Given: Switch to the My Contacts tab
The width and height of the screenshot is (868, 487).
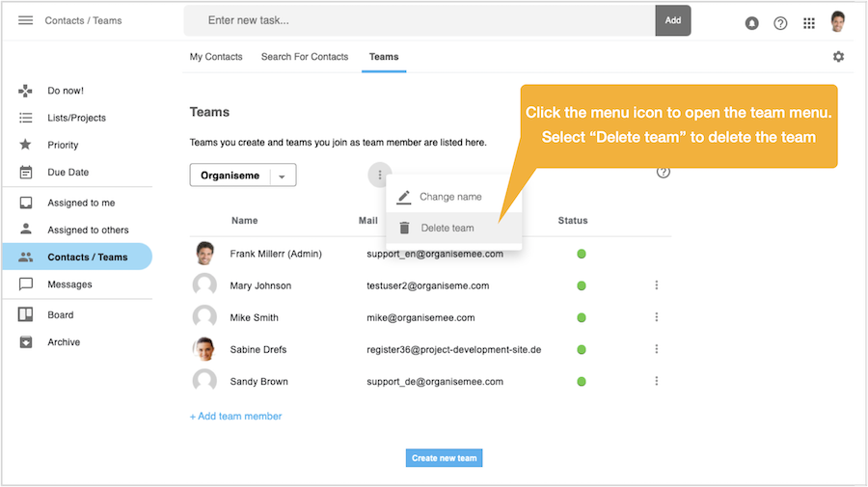Looking at the screenshot, I should click(x=216, y=57).
